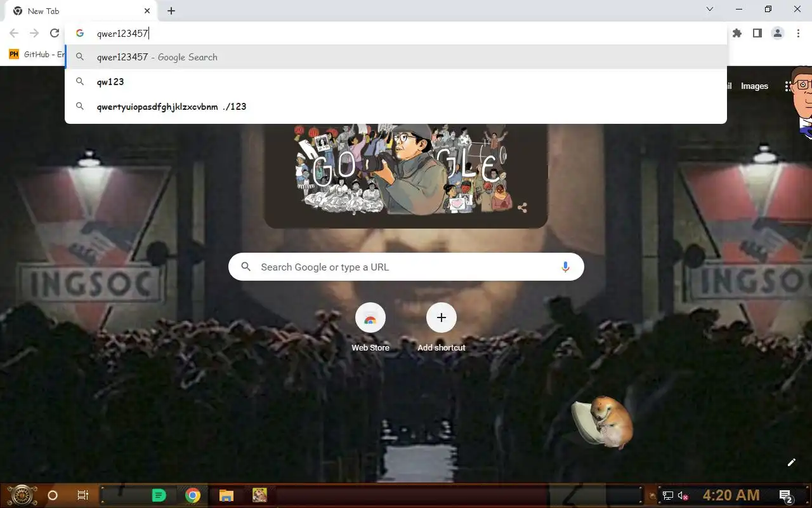
Task: Open the green chat app on taskbar
Action: [x=159, y=495]
